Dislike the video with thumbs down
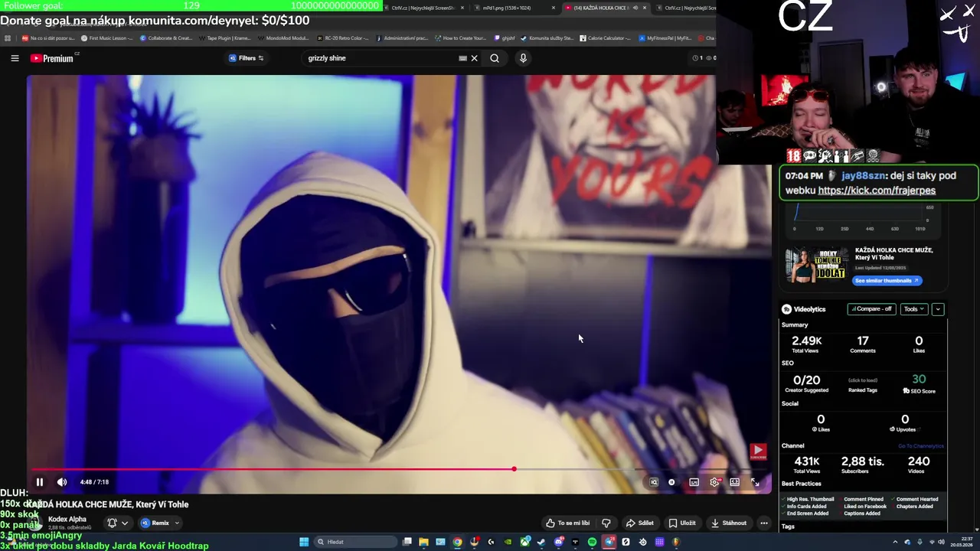Viewport: 980px width, 551px height. (606, 523)
